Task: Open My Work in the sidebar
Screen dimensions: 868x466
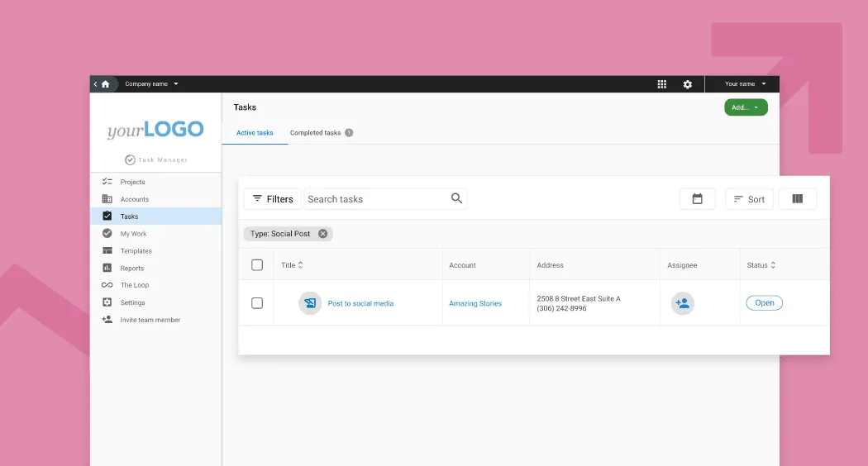Action: coord(133,234)
